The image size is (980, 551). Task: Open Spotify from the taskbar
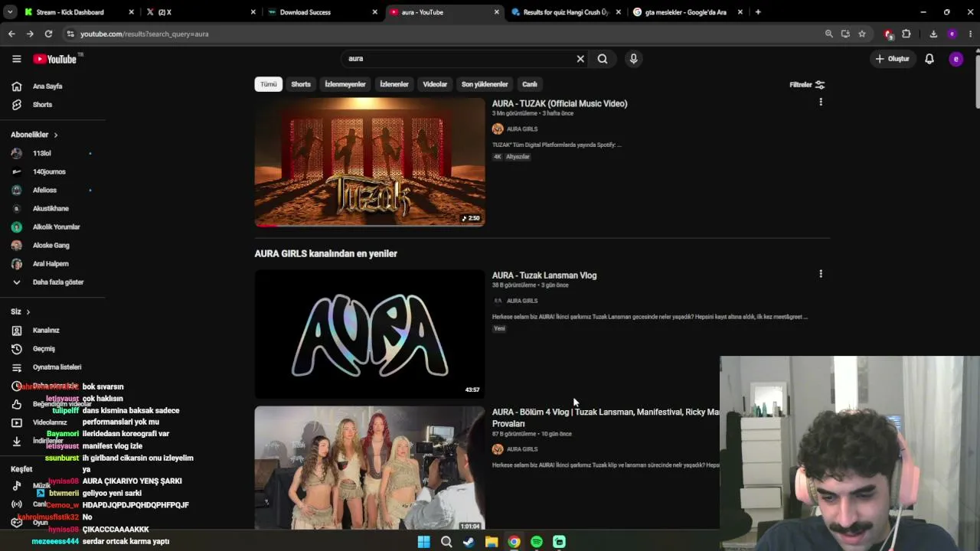tap(537, 542)
